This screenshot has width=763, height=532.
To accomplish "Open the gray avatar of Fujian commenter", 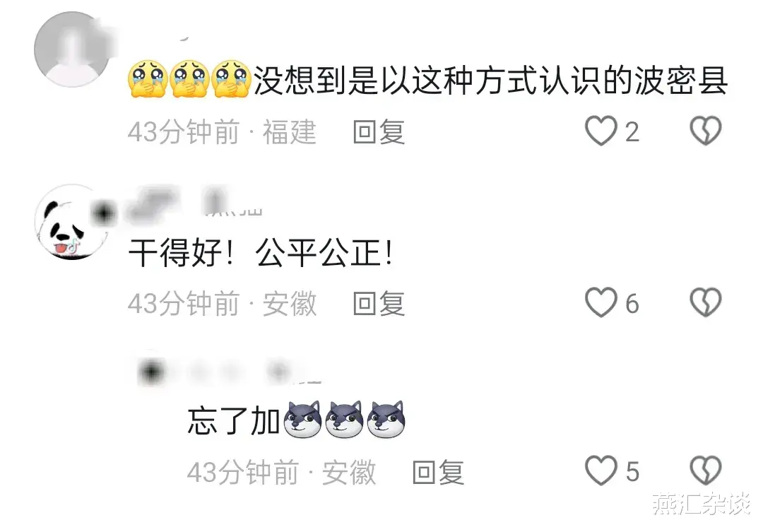I will click(72, 49).
